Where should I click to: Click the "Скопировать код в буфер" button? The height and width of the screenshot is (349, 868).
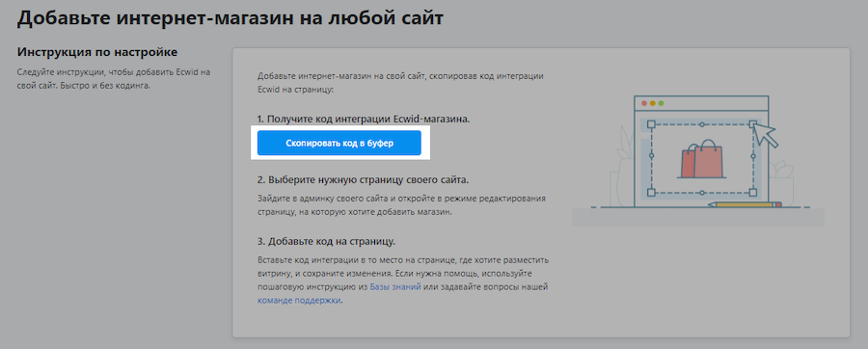pyautogui.click(x=339, y=143)
